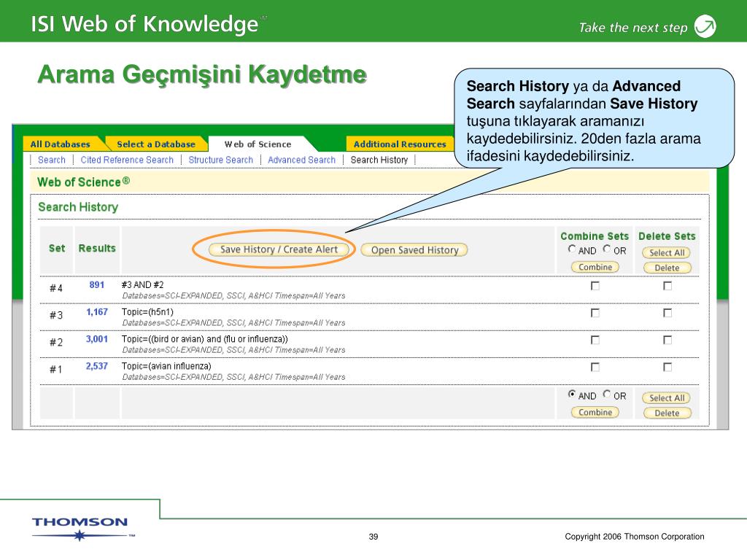Check the Combine Sets box for set #4
747x560 pixels.
click(595, 286)
